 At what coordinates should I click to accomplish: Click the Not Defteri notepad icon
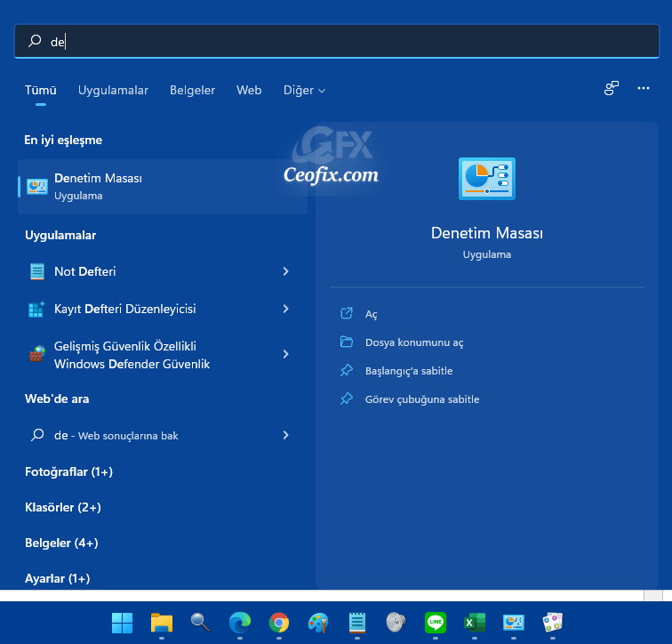click(37, 271)
